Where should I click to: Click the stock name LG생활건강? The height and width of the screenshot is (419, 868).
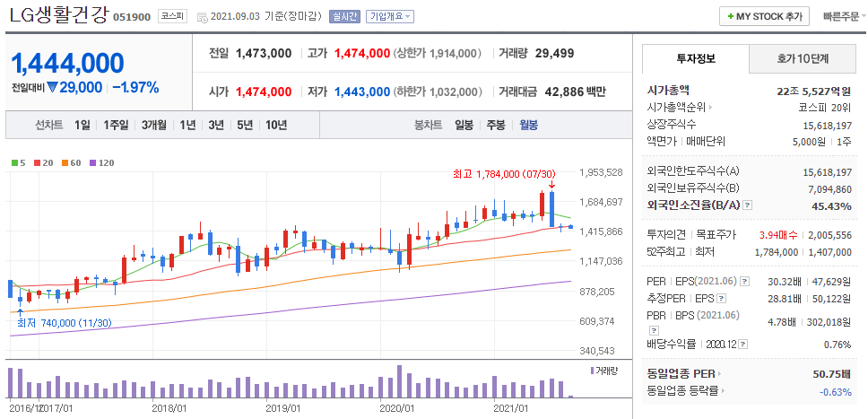tap(59, 15)
